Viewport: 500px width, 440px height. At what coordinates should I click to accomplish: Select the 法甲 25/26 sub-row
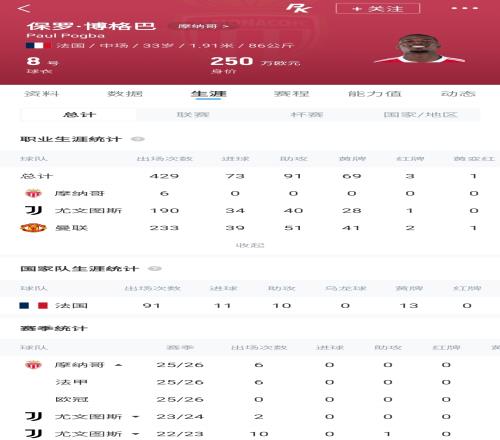point(250,382)
